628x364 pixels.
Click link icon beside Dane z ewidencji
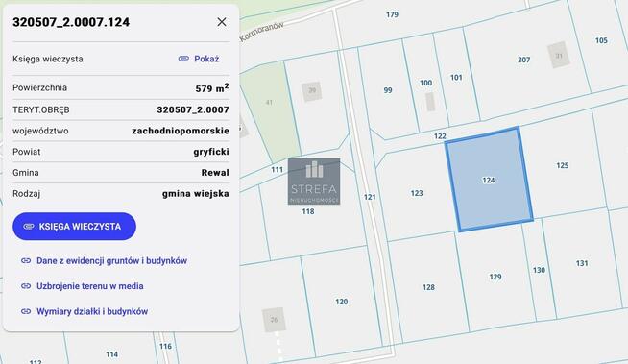point(26,260)
